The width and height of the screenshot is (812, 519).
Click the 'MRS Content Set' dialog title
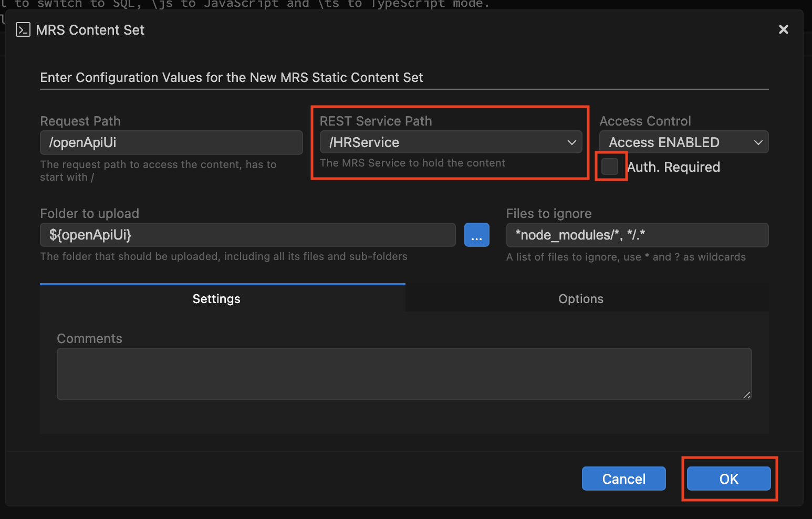point(90,30)
